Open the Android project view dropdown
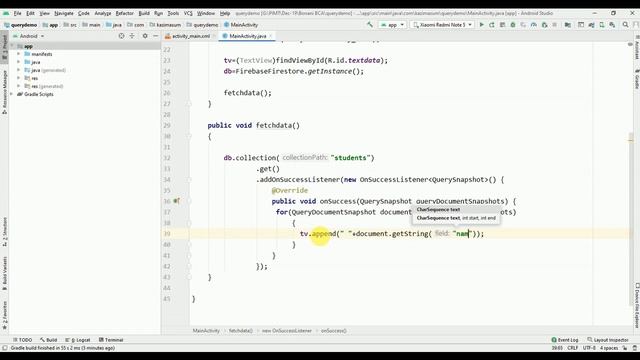 [29, 36]
